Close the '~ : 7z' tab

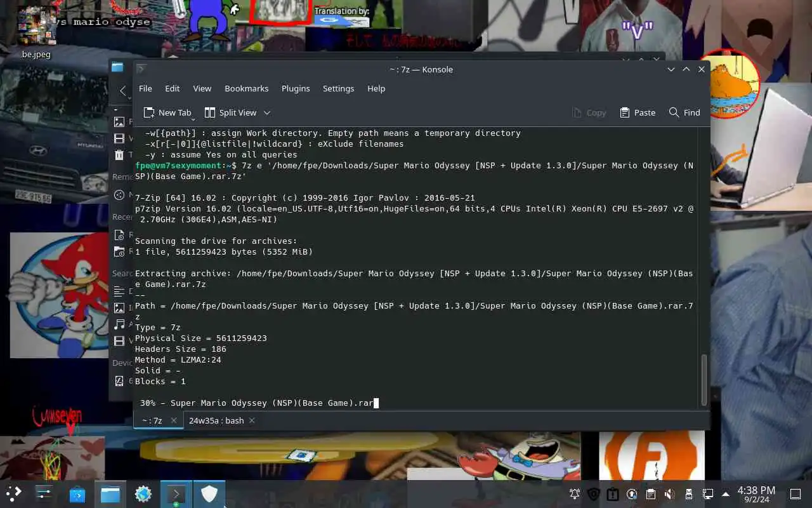click(x=173, y=420)
